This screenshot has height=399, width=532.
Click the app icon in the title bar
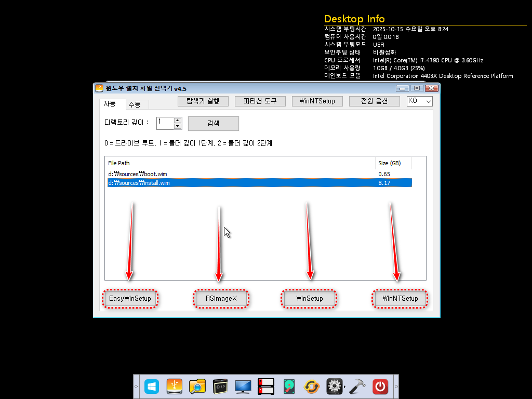pyautogui.click(x=99, y=88)
